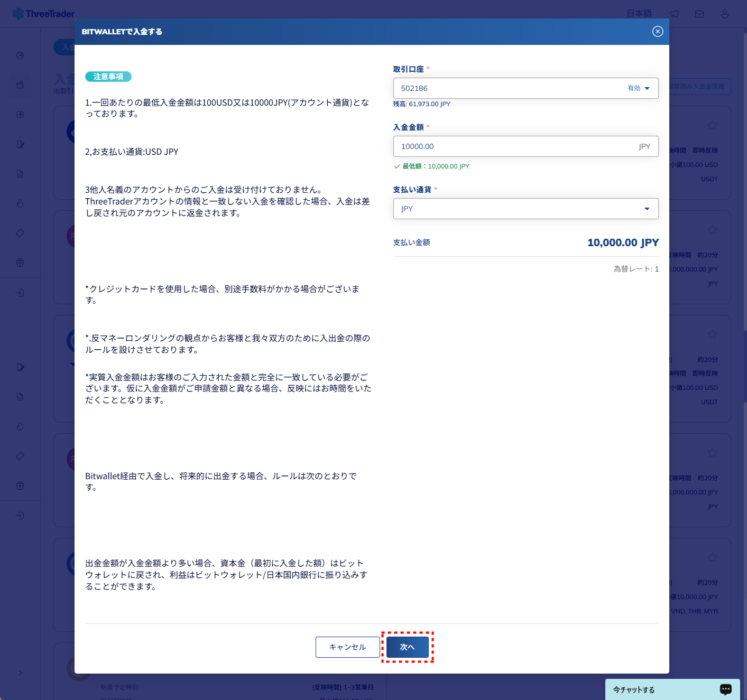Click the chat bubble icon
Screen dimensions: 747x700
pos(726,689)
